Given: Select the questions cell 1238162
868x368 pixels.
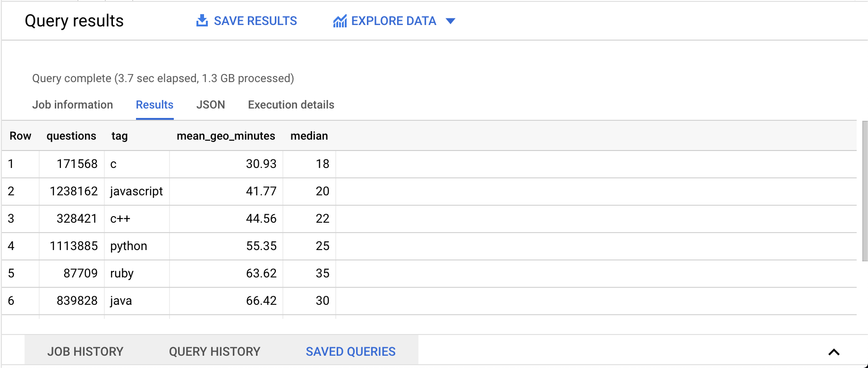Looking at the screenshot, I should tap(72, 192).
